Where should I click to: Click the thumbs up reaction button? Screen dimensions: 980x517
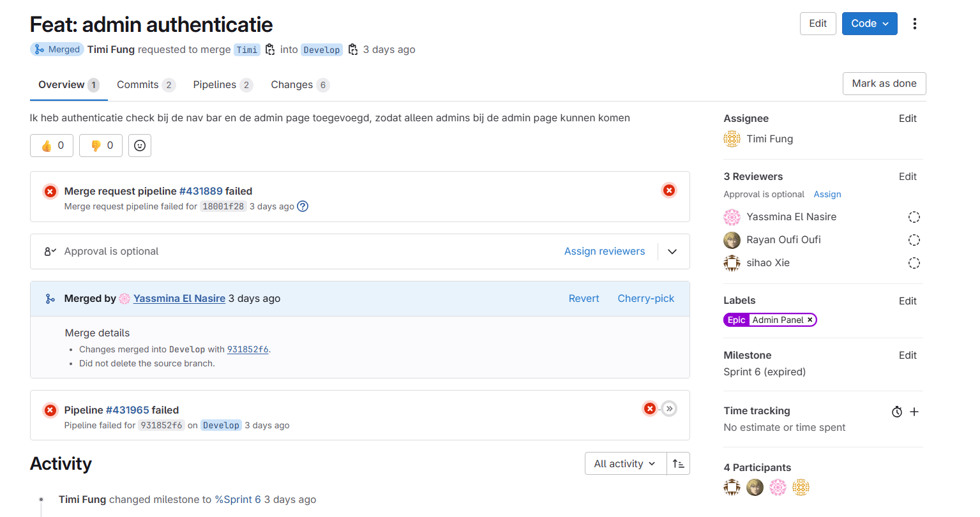[52, 146]
